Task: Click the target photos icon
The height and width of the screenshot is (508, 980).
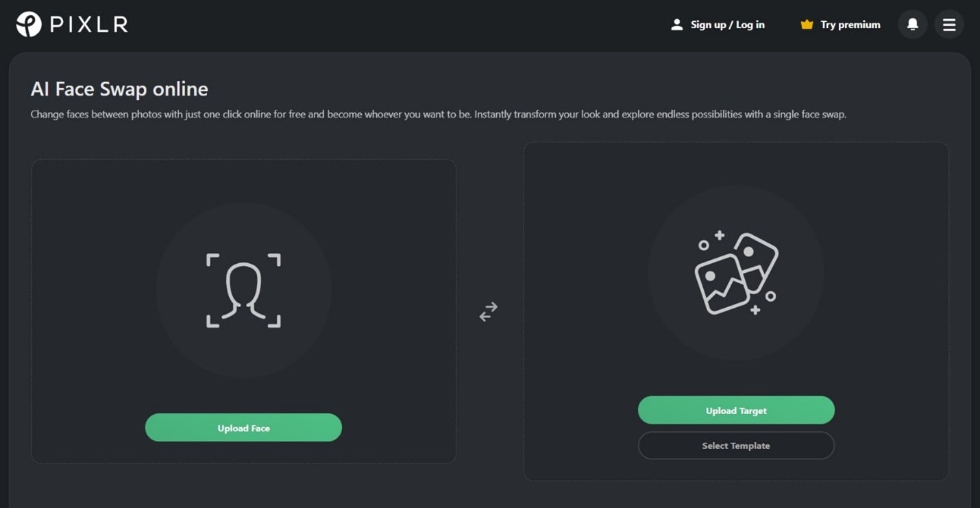Action: click(x=737, y=274)
